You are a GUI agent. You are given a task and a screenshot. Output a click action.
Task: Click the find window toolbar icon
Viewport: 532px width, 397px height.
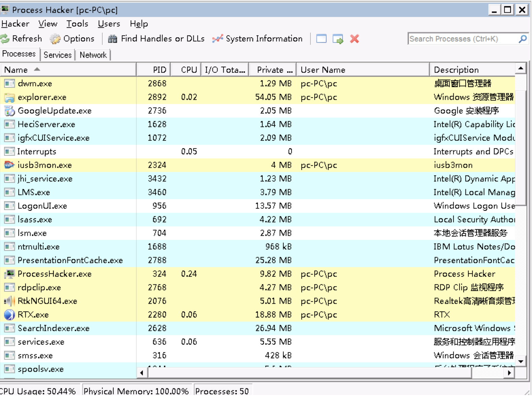point(321,39)
